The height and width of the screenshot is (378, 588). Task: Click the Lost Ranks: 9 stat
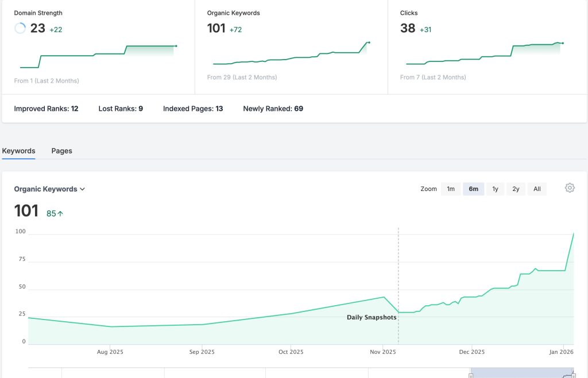(x=121, y=108)
